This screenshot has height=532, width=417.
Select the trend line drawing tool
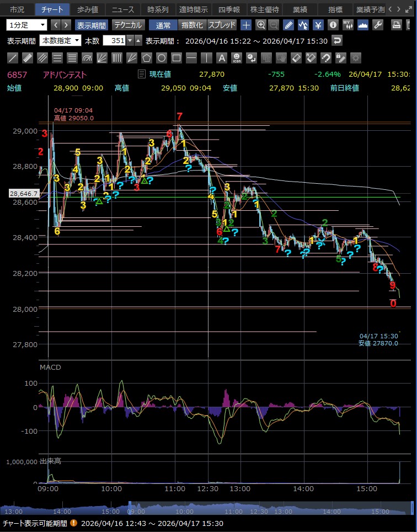point(13,58)
